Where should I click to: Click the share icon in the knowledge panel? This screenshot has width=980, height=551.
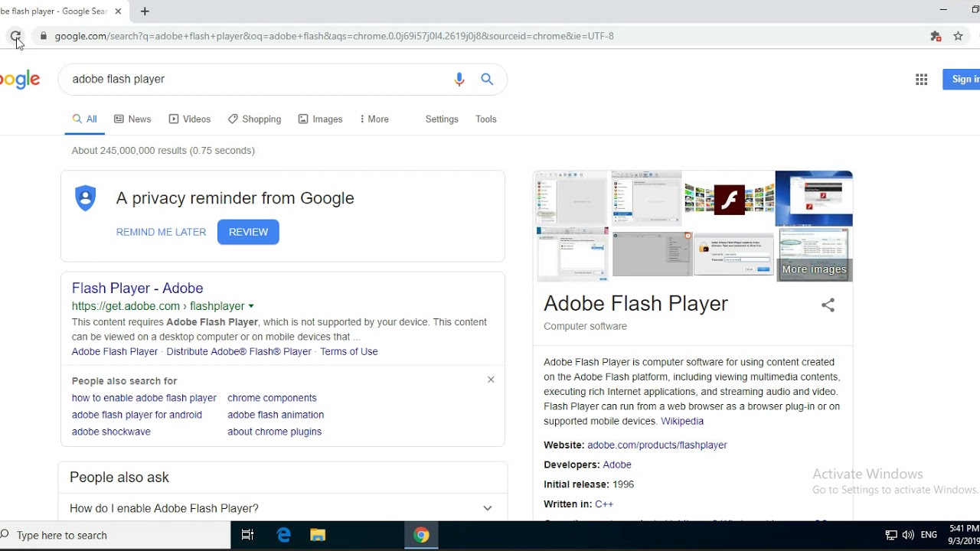click(828, 305)
